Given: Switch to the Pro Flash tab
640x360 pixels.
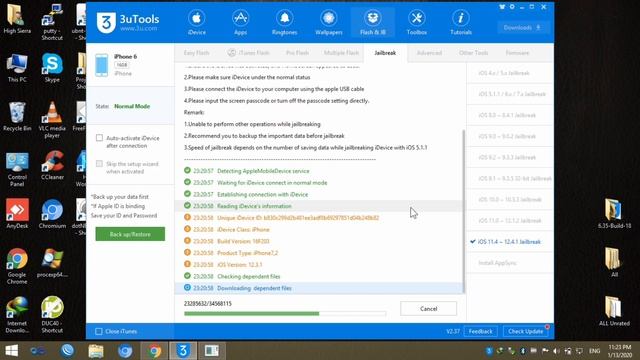Looking at the screenshot, I should point(297,53).
